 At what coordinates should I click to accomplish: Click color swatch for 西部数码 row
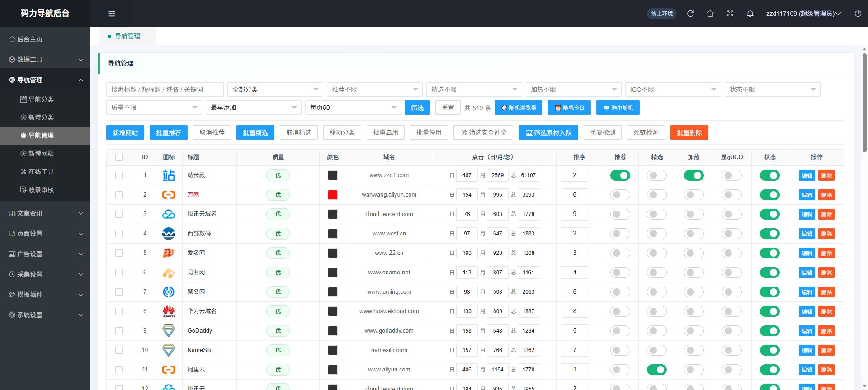pyautogui.click(x=333, y=234)
